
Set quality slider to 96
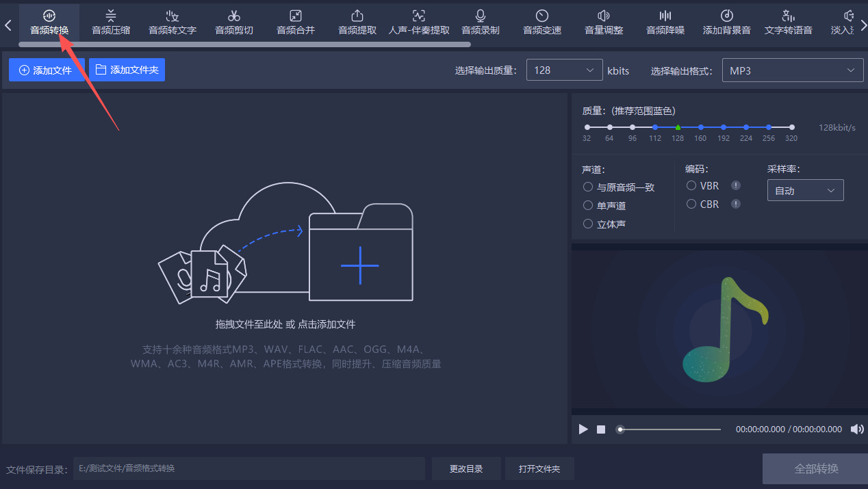coord(633,127)
